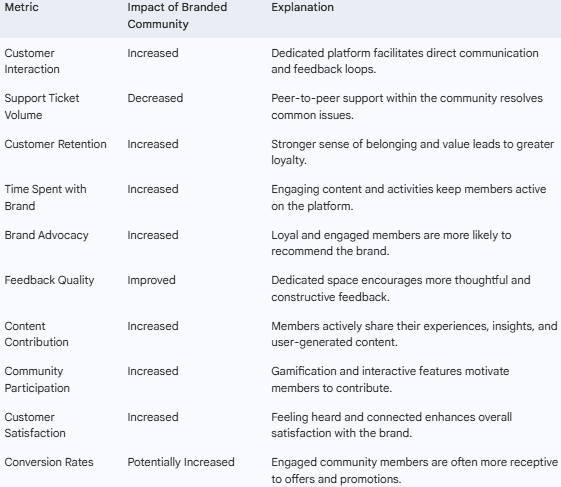Select the Decreased impact value
Viewport: 561px width, 487px height.
pos(155,98)
